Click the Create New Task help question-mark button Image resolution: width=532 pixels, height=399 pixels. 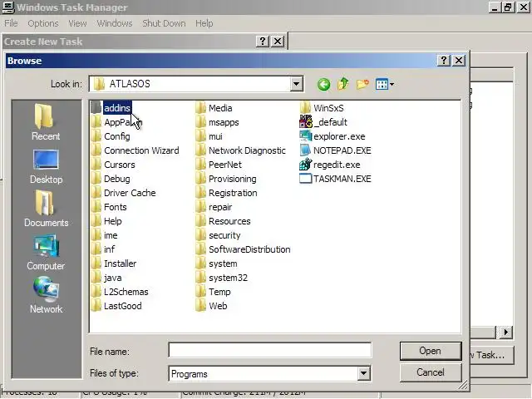click(263, 42)
